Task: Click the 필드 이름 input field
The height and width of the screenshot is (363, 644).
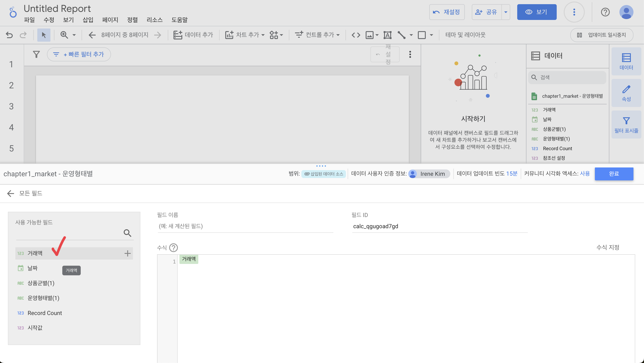Action: (x=245, y=226)
